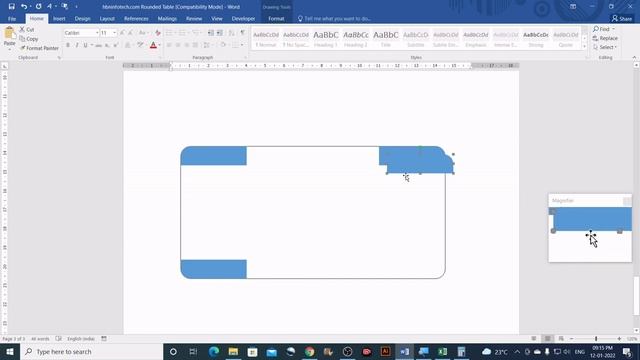This screenshot has width=640, height=360.
Task: Switch to the Review tab
Action: [x=193, y=18]
